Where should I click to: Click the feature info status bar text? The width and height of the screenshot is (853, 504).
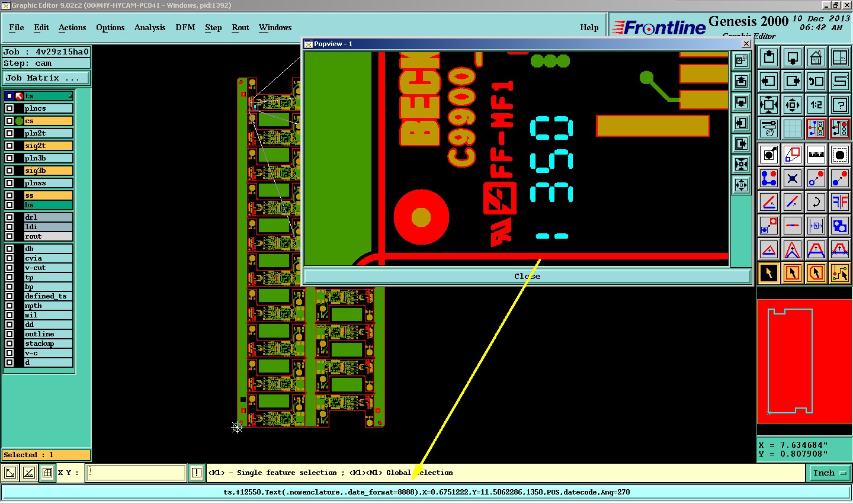click(426, 492)
